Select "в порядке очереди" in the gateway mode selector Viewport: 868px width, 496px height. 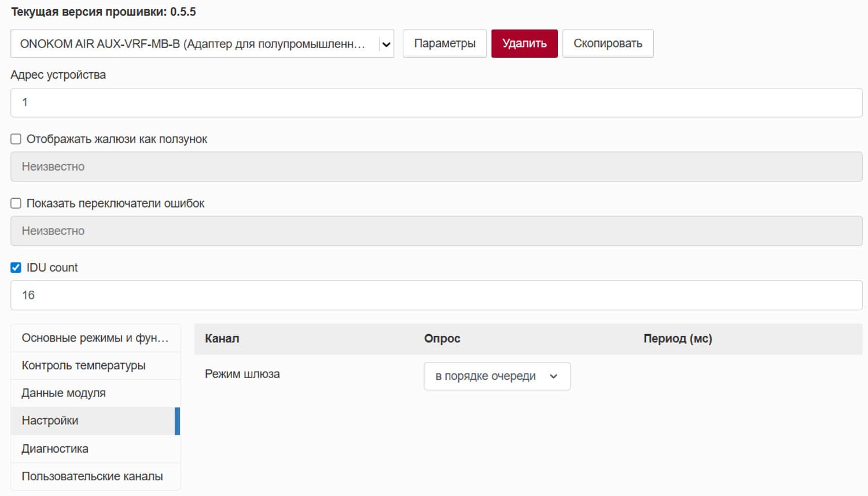(x=496, y=376)
